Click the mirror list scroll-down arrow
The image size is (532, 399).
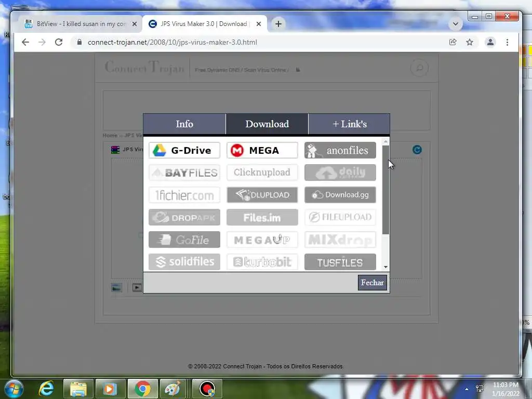pyautogui.click(x=385, y=267)
